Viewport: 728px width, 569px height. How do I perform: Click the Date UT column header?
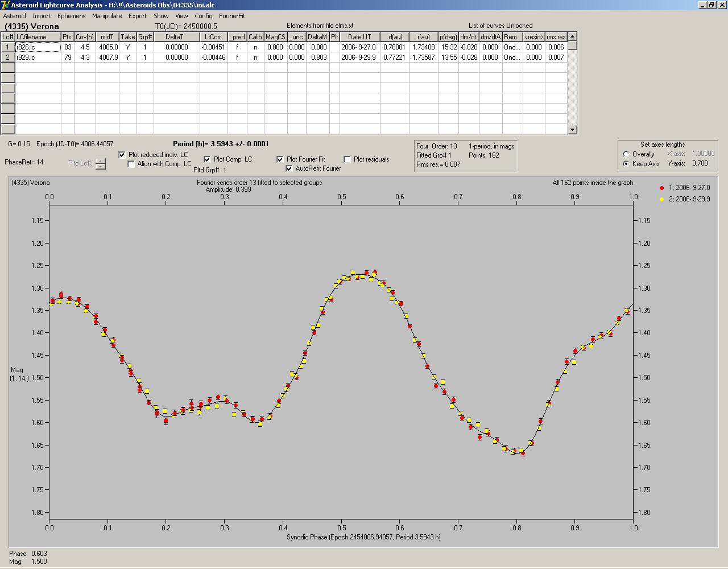coord(359,37)
